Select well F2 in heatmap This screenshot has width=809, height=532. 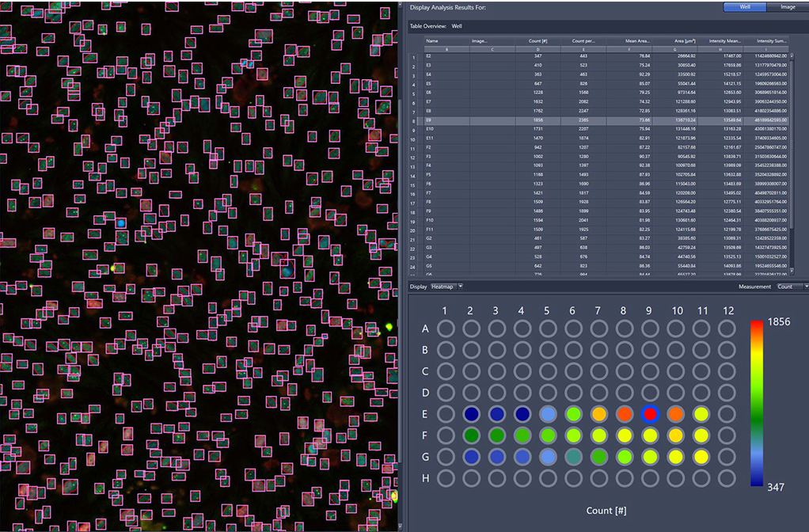471,435
